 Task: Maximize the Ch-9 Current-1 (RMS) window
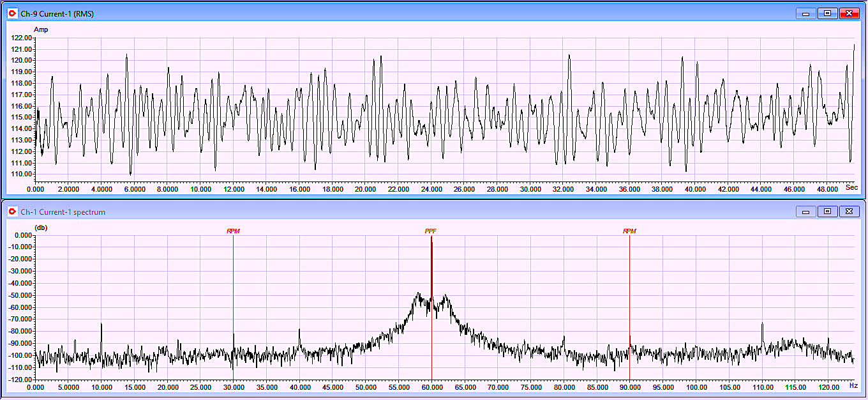pyautogui.click(x=827, y=13)
